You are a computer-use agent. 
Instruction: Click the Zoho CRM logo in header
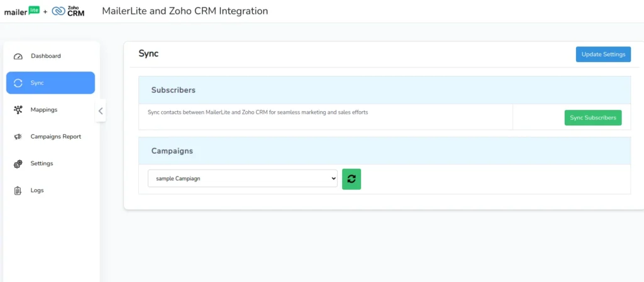(x=68, y=11)
